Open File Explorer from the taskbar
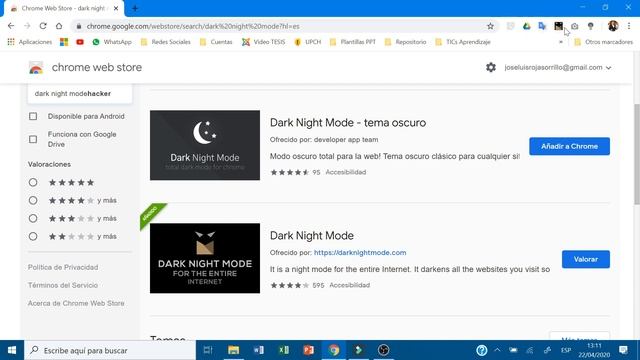 pos(233,350)
